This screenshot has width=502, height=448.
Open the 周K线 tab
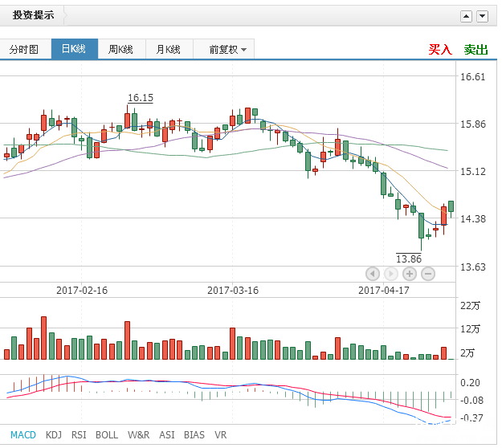[x=121, y=49]
